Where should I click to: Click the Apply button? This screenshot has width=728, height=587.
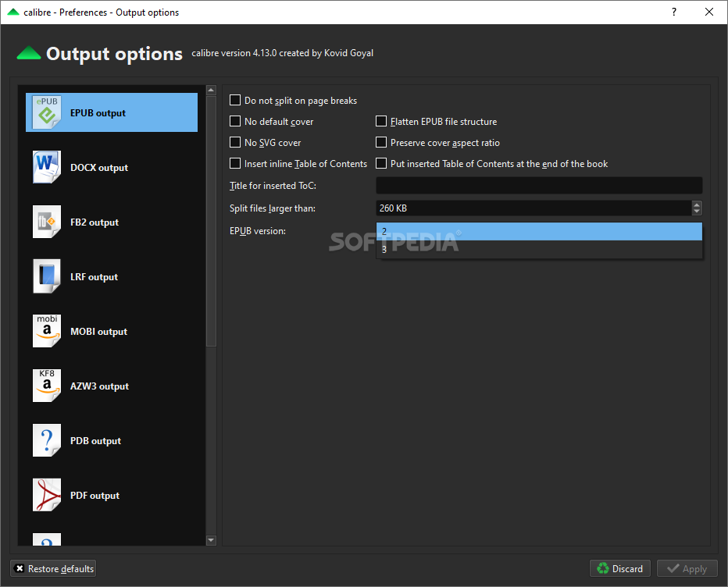[687, 568]
